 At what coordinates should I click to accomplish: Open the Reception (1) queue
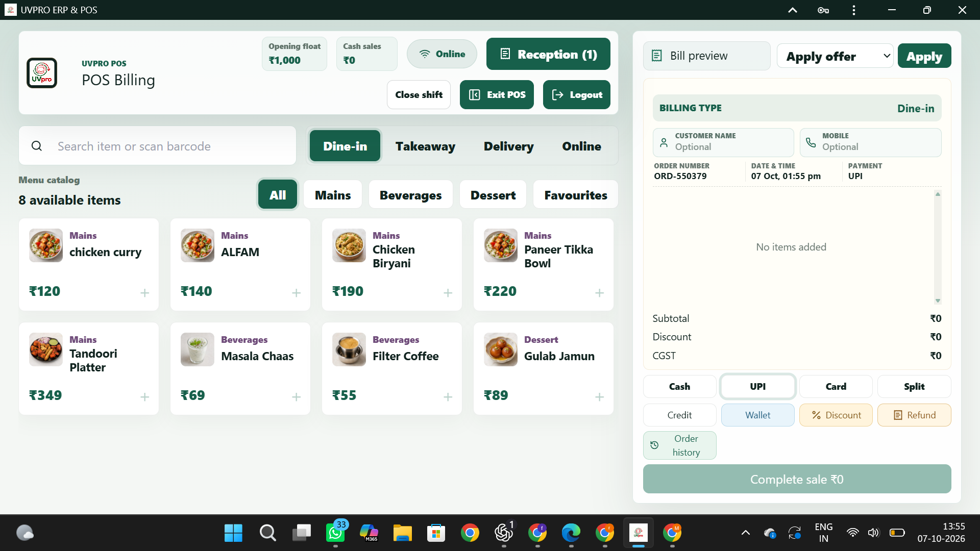548,54
